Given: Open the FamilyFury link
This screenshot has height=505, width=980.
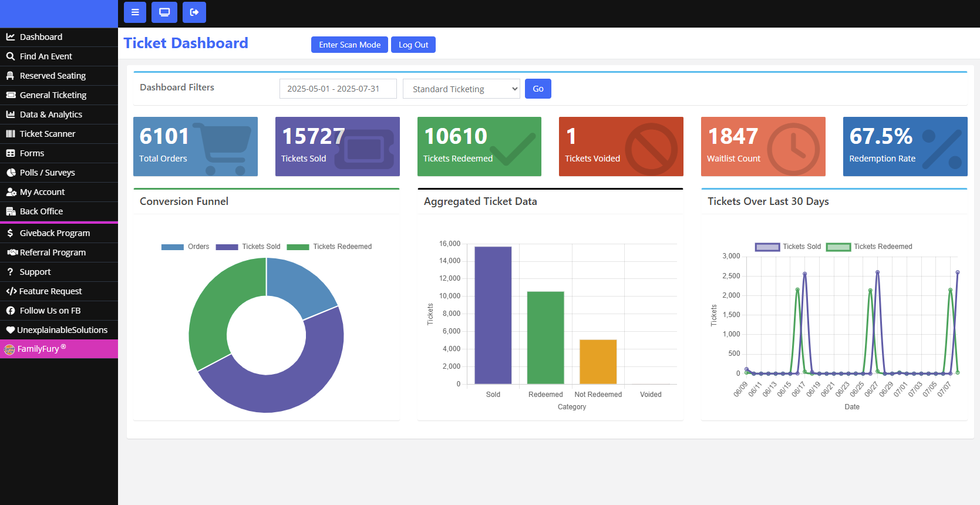Looking at the screenshot, I should tap(59, 349).
